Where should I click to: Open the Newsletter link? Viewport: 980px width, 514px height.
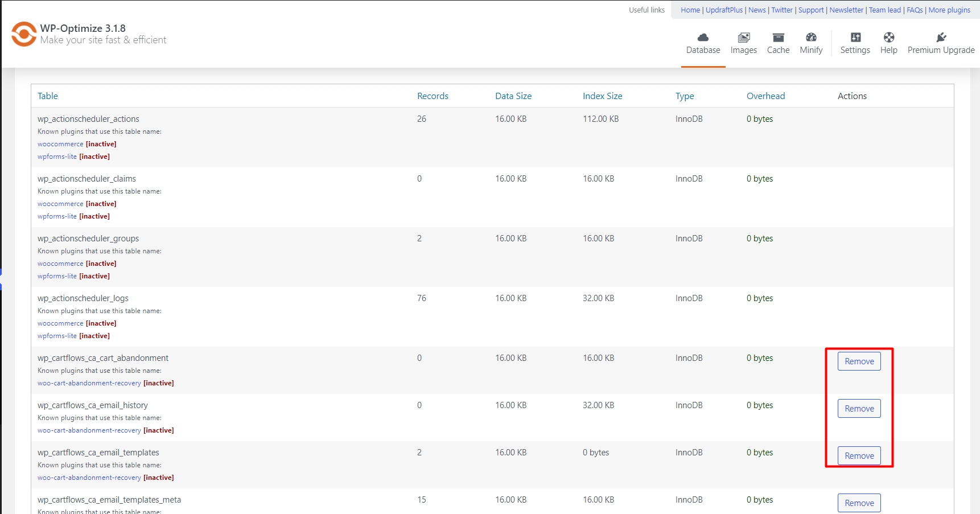tap(846, 10)
